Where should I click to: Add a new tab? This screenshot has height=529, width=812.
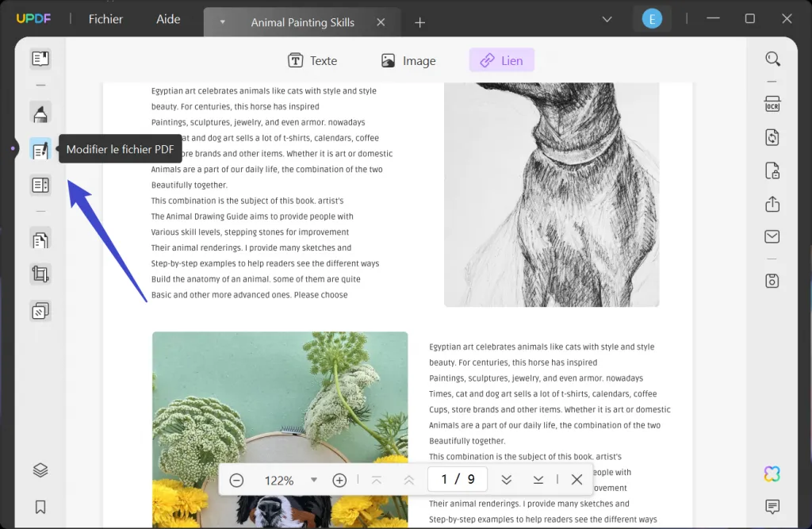(x=420, y=22)
